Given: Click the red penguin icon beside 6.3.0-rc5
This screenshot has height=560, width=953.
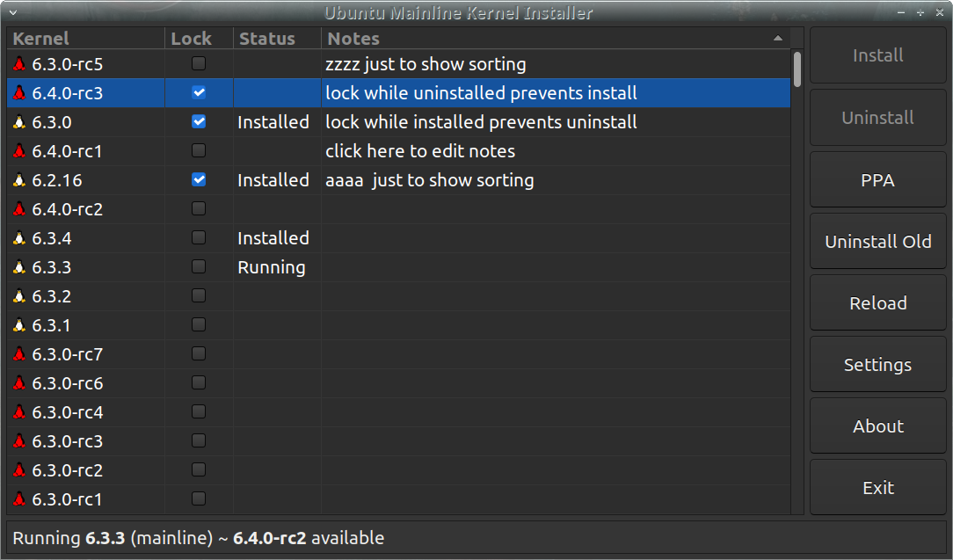Looking at the screenshot, I should click(19, 64).
